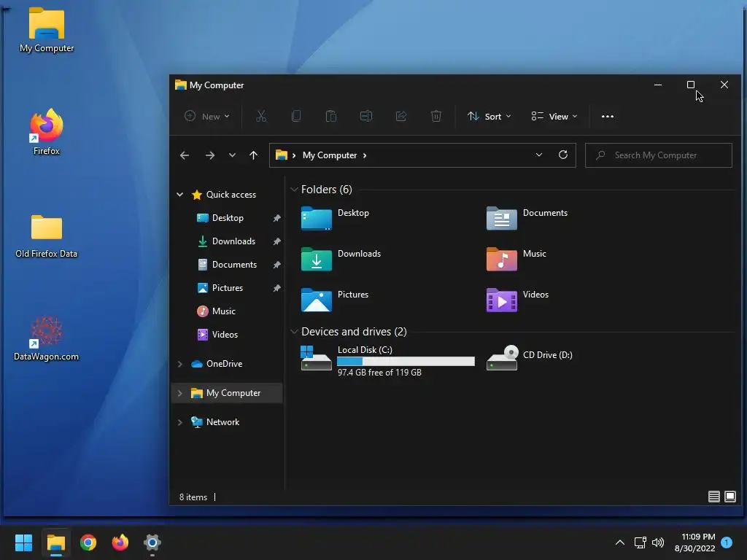Go forward with the right arrow

pos(209,155)
